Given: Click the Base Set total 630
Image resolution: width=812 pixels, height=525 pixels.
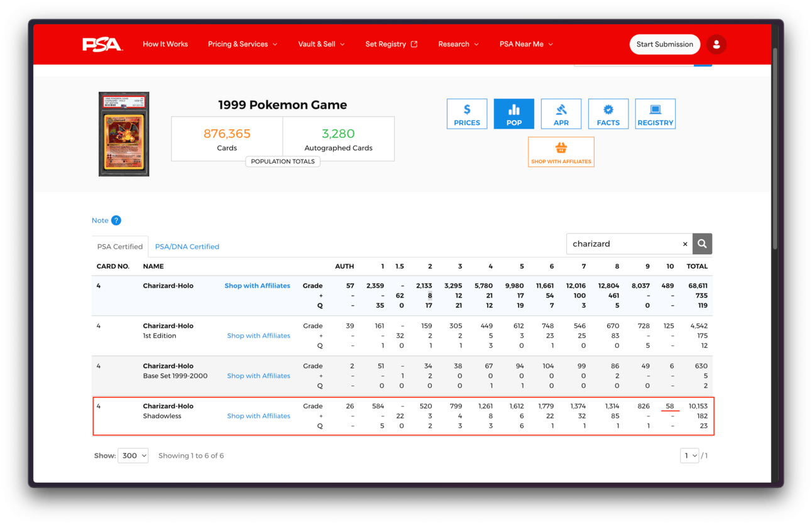Looking at the screenshot, I should click(701, 366).
